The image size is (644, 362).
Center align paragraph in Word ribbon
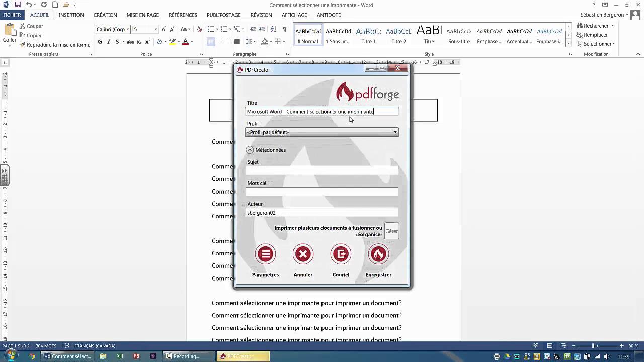point(220,42)
